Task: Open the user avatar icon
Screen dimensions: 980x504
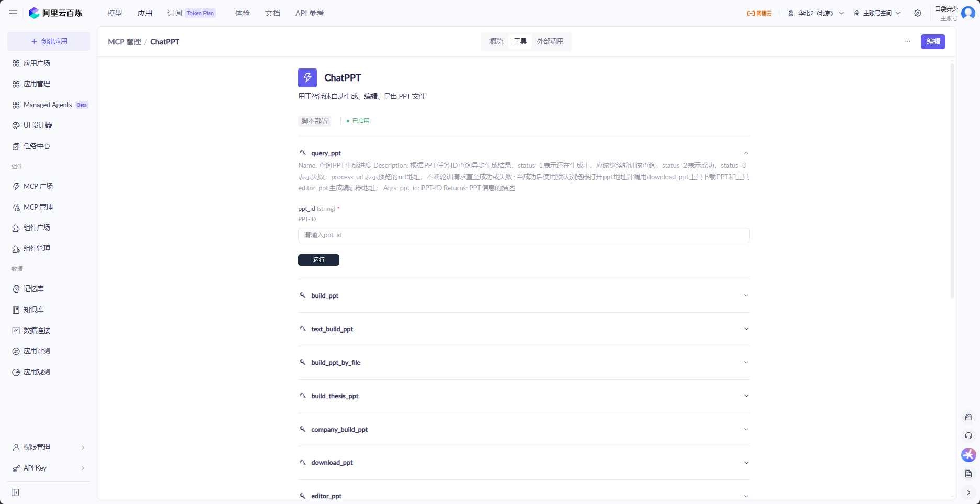Action: [968, 13]
